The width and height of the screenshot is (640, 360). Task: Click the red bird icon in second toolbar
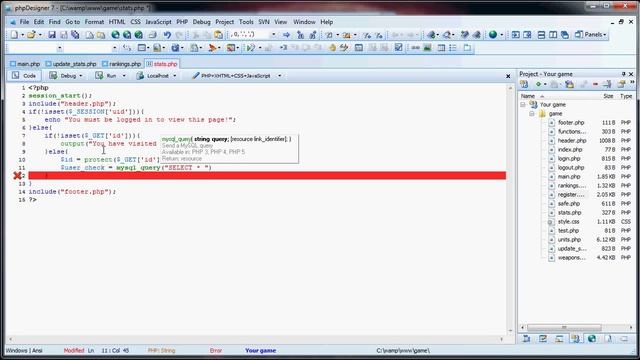(x=212, y=48)
